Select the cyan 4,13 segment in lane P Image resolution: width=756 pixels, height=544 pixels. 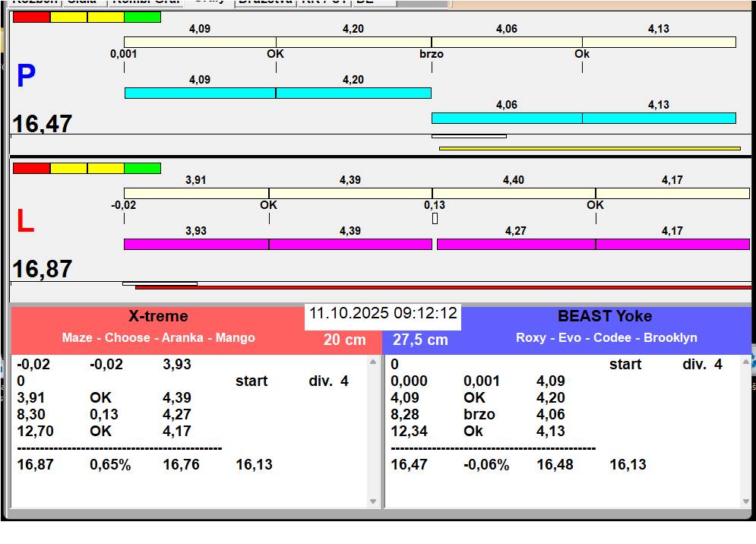[x=659, y=118]
